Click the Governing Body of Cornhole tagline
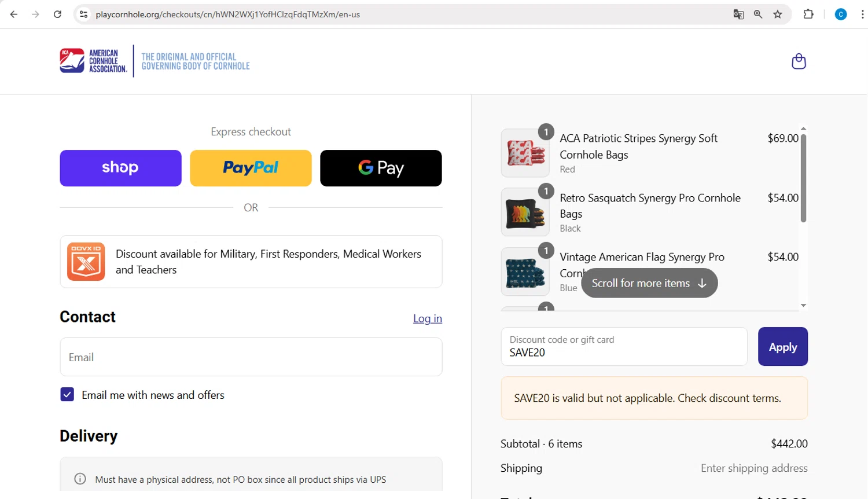Viewport: 868px width, 499px height. (196, 61)
